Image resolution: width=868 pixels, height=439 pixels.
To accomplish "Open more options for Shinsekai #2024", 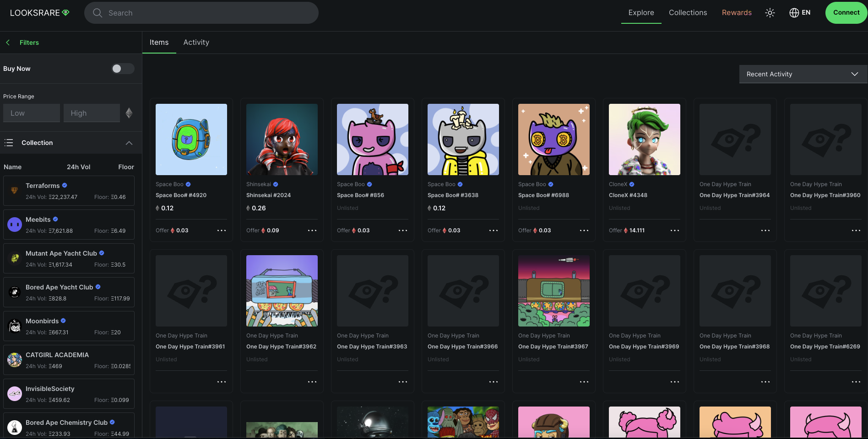I will point(312,230).
